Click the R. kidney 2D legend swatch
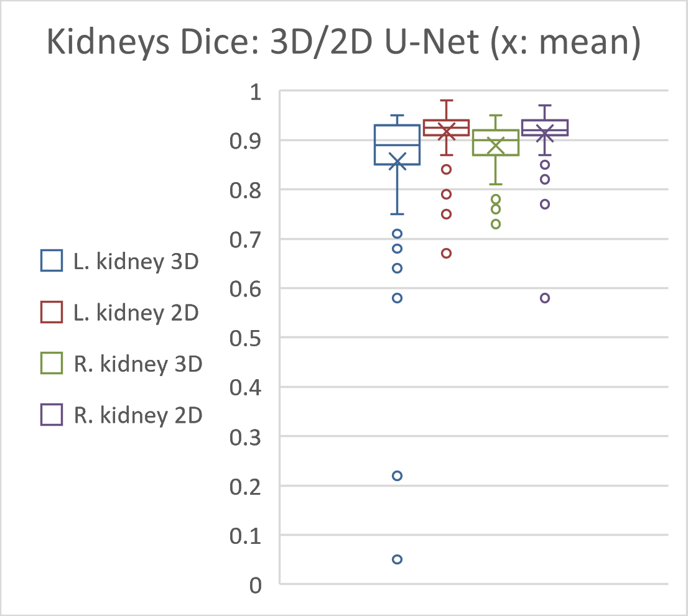Viewport: 688px width, 616px height. pos(52,415)
